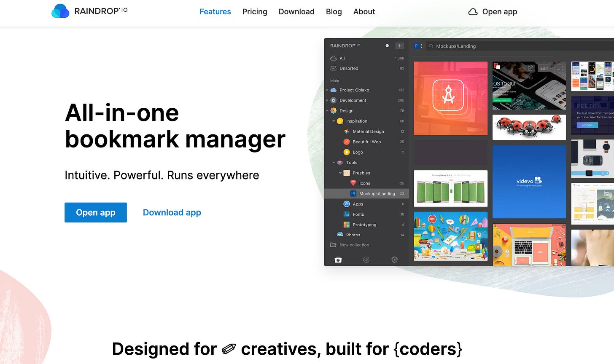This screenshot has width=614, height=364.
Task: Open the Samsung Galaxy green phones thumbnail
Action: click(451, 188)
